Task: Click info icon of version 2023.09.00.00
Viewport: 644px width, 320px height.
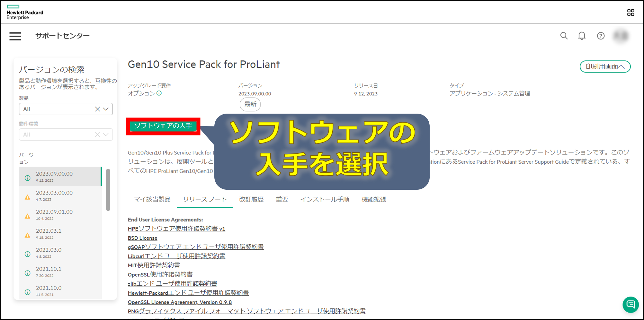Action: [28, 178]
